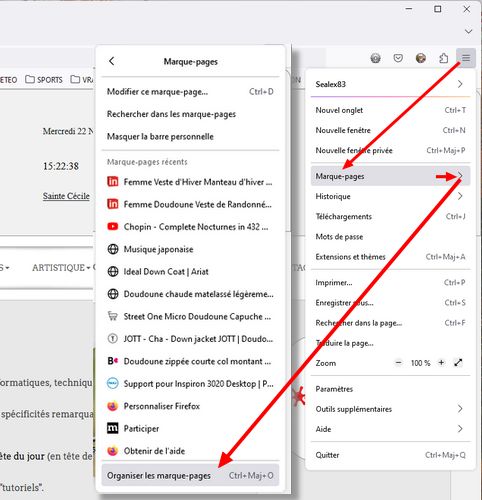
Task: Open Téléchargements from the menu
Action: [390, 216]
